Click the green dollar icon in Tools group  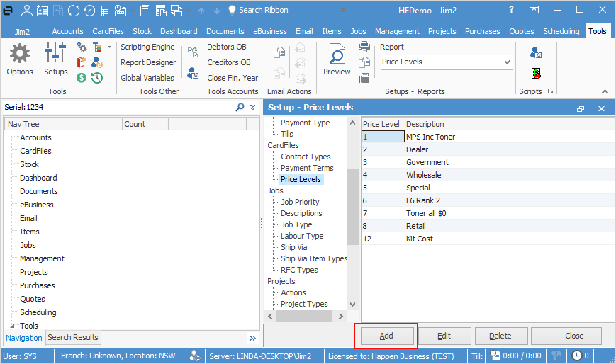(x=82, y=78)
